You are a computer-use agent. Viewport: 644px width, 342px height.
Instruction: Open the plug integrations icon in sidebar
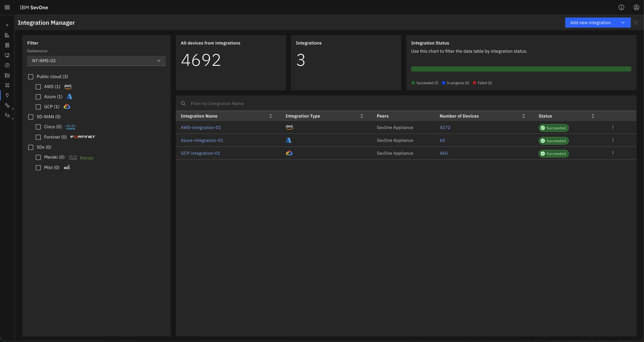pyautogui.click(x=7, y=95)
